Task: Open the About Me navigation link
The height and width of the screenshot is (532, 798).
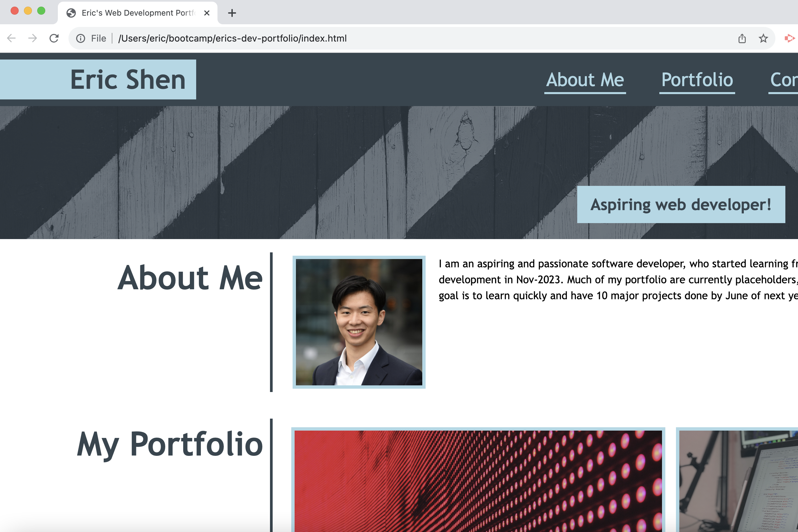Action: 585,80
